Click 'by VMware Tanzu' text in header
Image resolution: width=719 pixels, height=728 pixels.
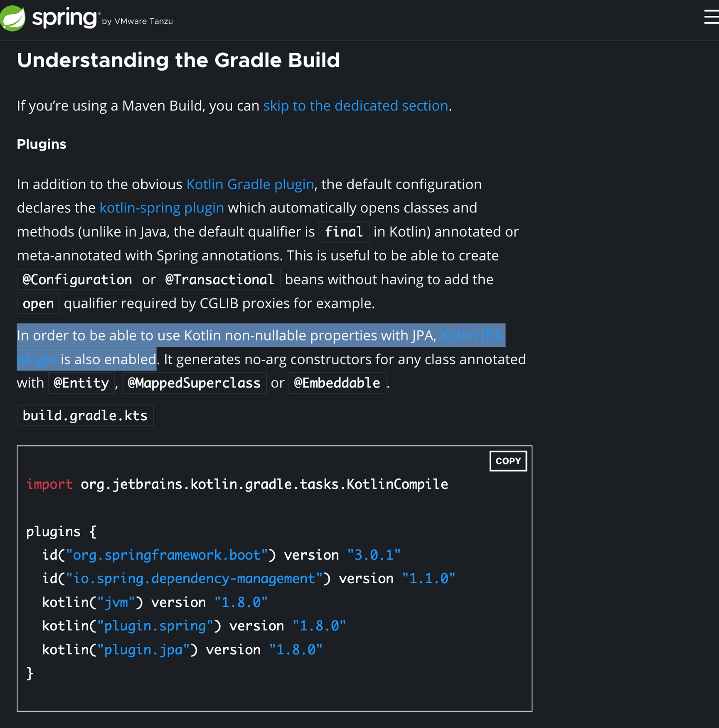pyautogui.click(x=138, y=21)
